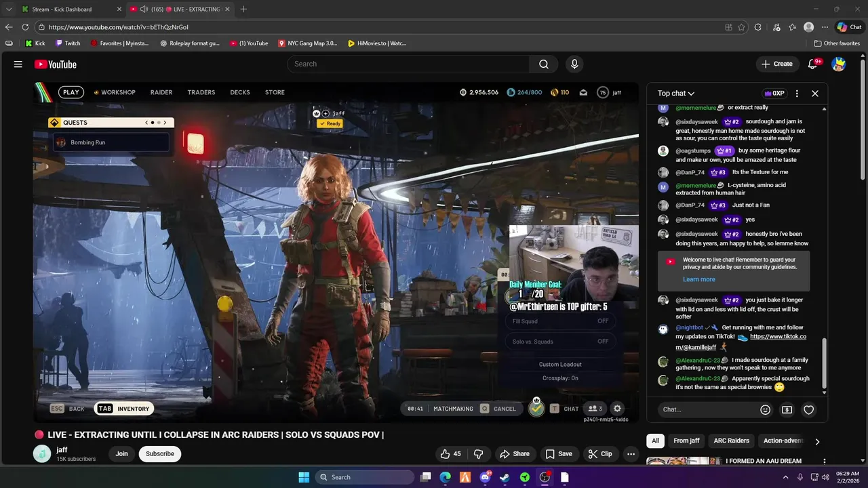This screenshot has width=868, height=488.
Task: Open the tab search dropdown arrow
Action: coord(9,9)
